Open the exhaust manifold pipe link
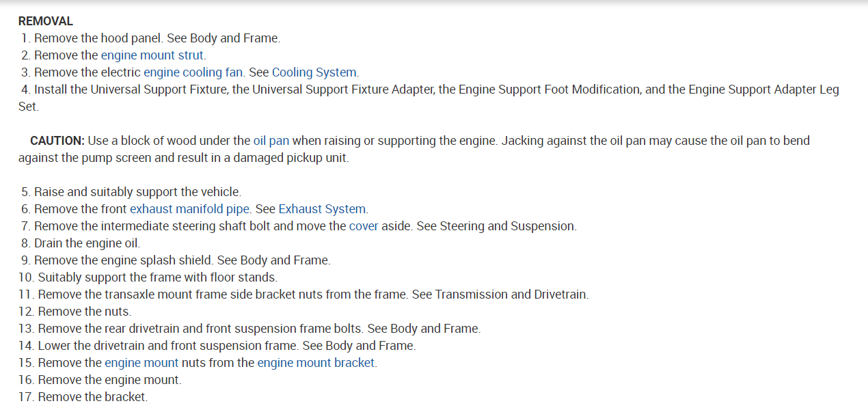 click(190, 209)
